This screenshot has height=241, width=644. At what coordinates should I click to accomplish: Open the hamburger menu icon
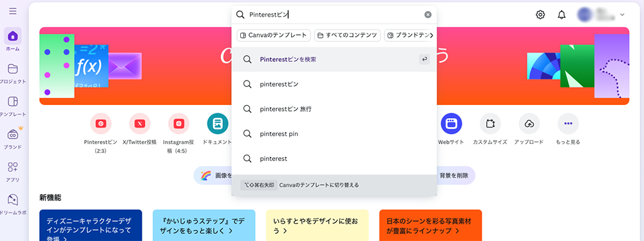point(13,11)
